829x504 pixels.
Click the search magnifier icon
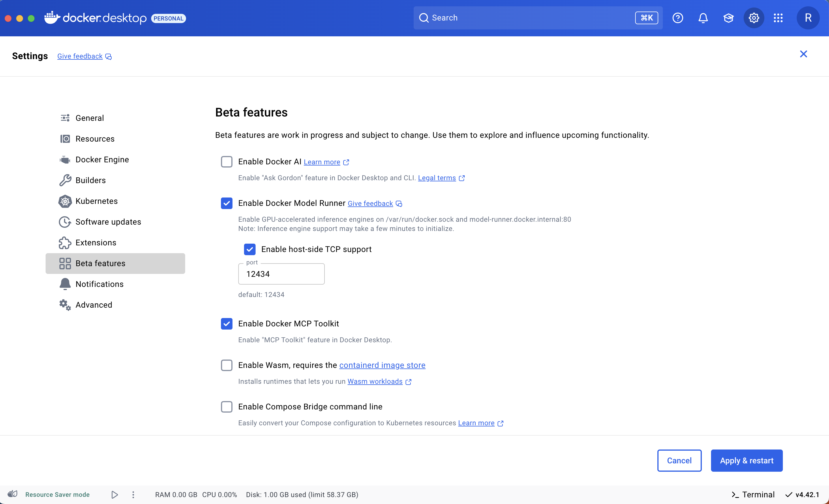[x=423, y=18]
